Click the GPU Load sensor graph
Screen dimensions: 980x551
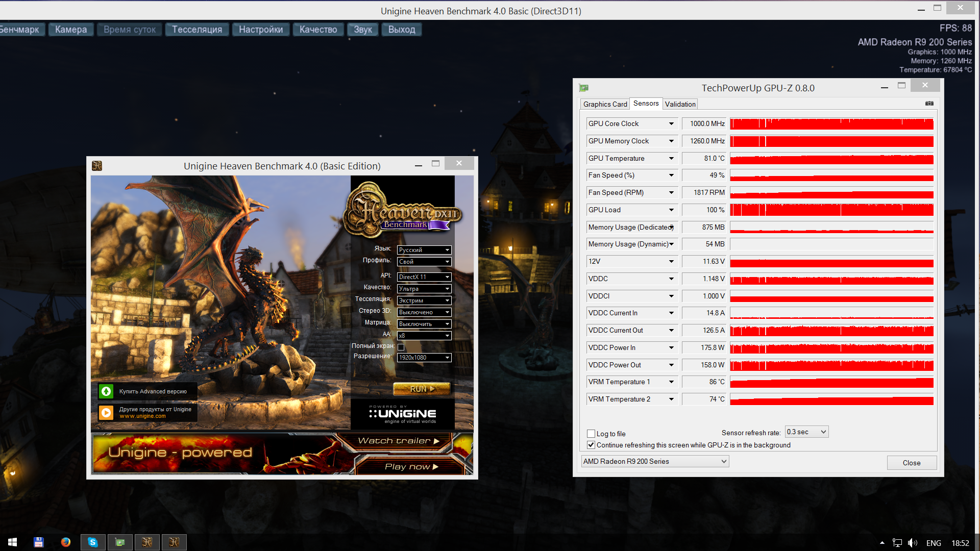click(831, 210)
